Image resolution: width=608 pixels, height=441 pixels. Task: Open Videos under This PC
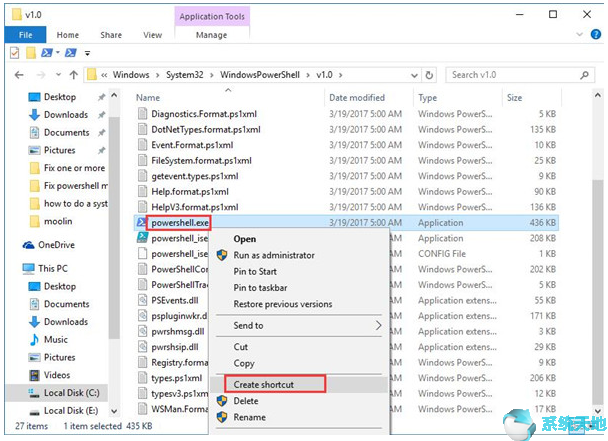pos(57,375)
